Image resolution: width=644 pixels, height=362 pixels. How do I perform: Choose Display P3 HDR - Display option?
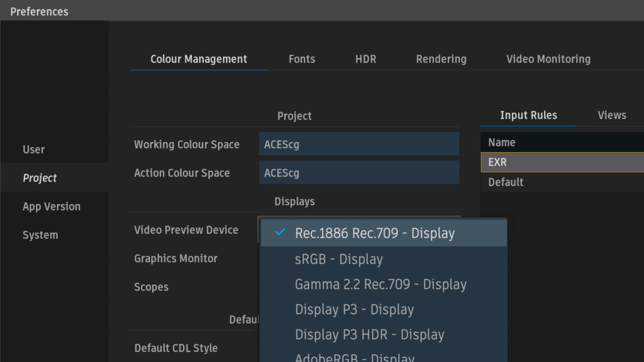click(x=384, y=334)
